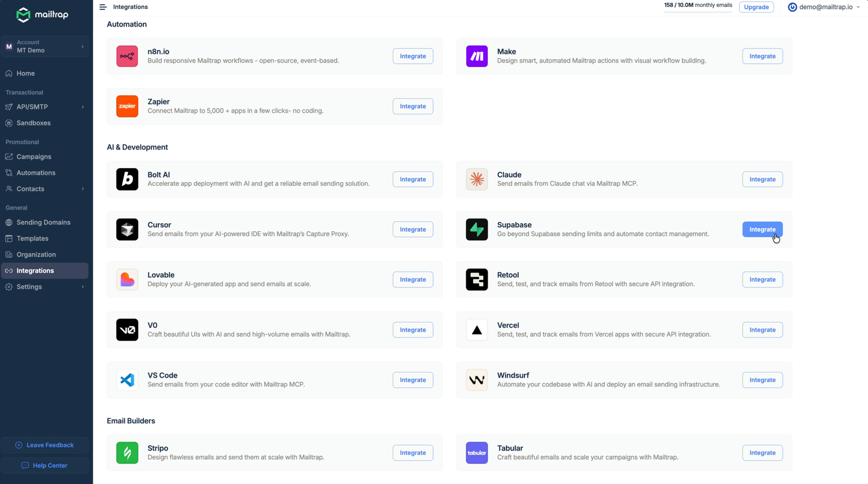
Task: Click the Upgrade button
Action: 756,7
